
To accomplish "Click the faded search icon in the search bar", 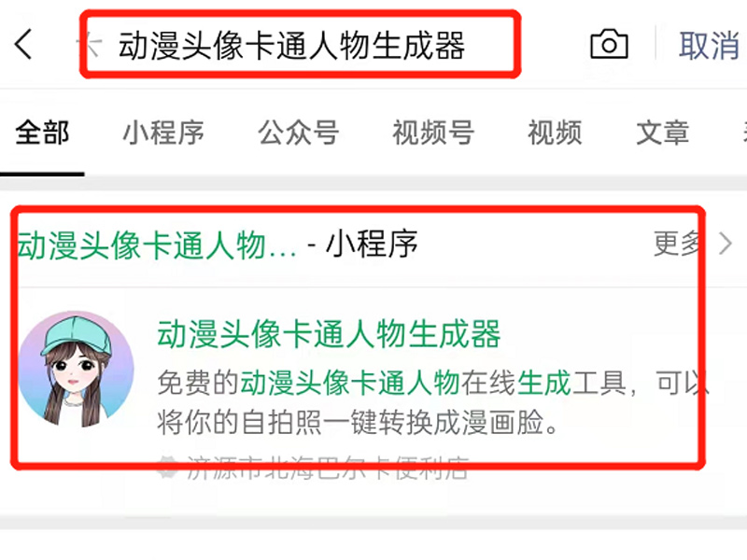I will coord(91,45).
